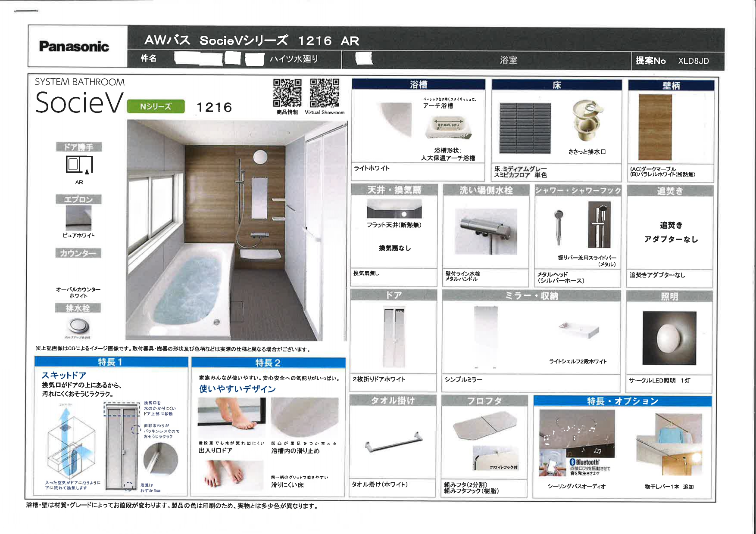Click the circle LED light image
Screen dimensions: 756x534
coord(669,338)
